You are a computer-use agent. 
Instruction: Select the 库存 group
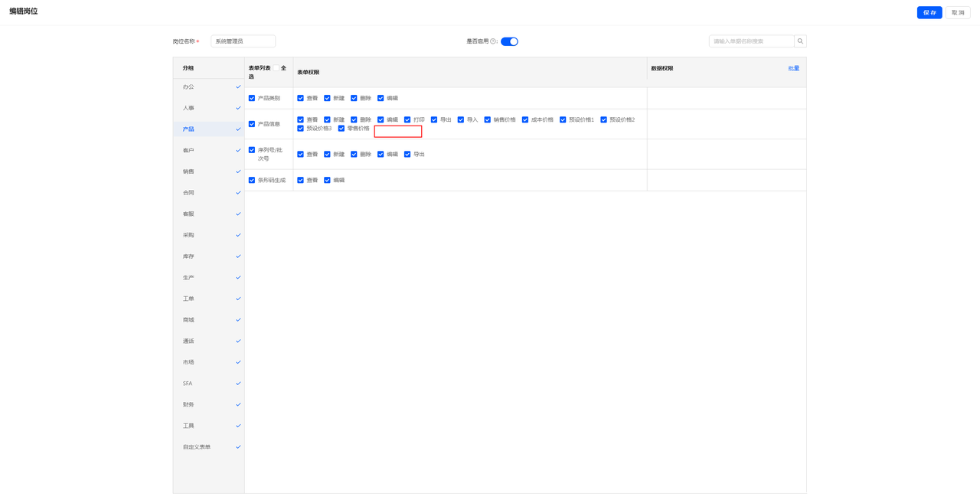tap(208, 256)
